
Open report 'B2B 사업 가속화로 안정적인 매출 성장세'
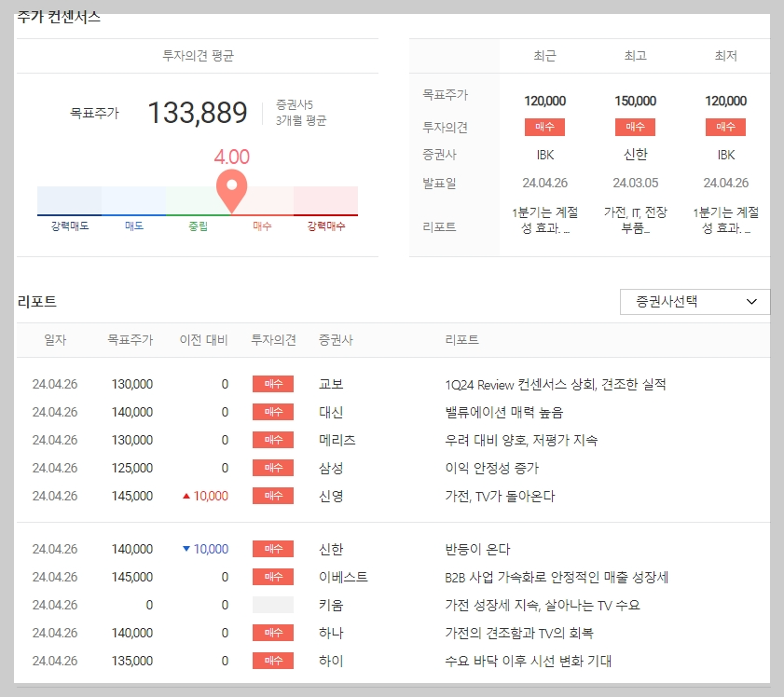click(x=557, y=577)
